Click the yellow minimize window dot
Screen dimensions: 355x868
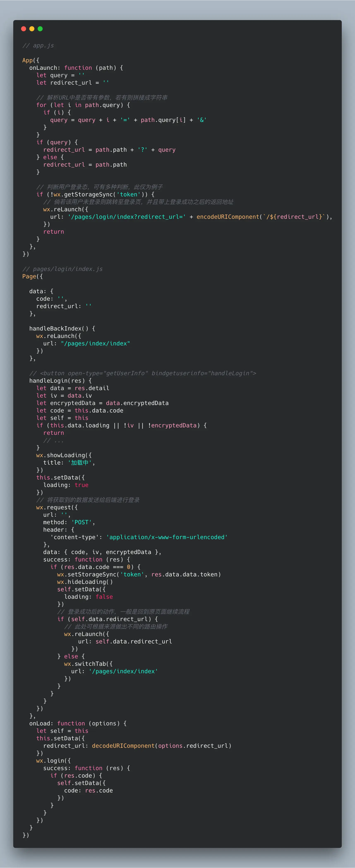(32, 29)
